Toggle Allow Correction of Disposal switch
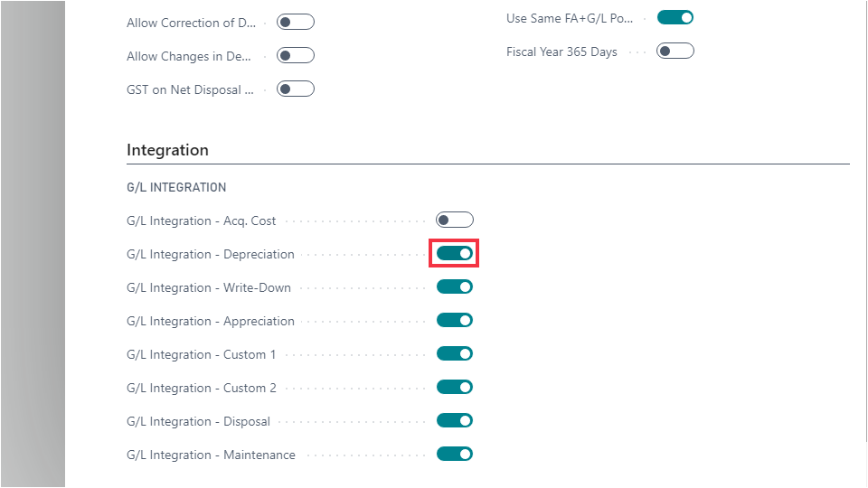Screen dimensions: 868x488 click(295, 23)
